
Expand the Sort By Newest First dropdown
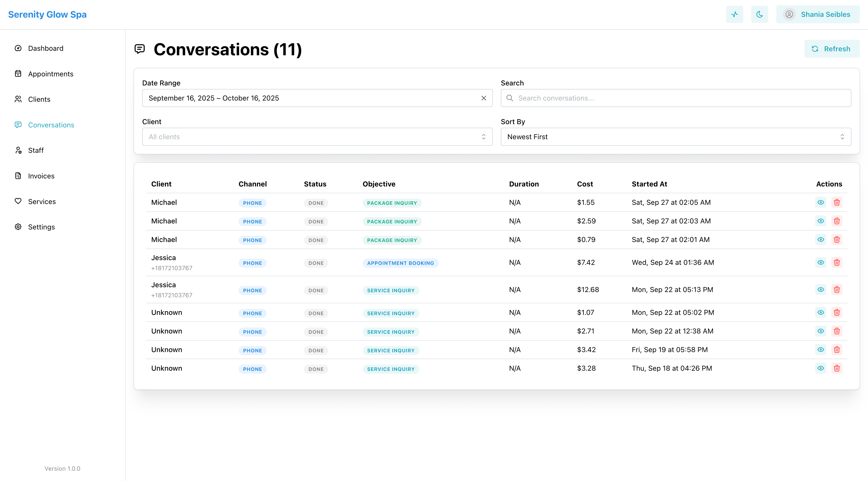[676, 137]
